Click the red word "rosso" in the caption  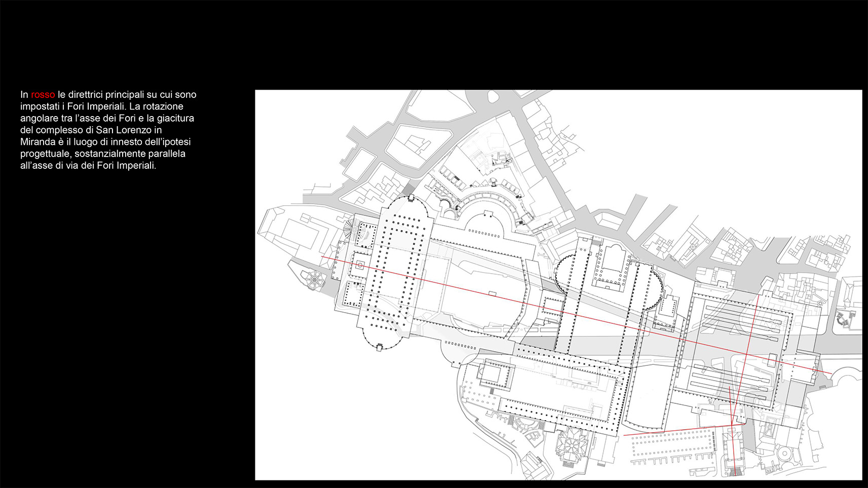[x=43, y=95]
